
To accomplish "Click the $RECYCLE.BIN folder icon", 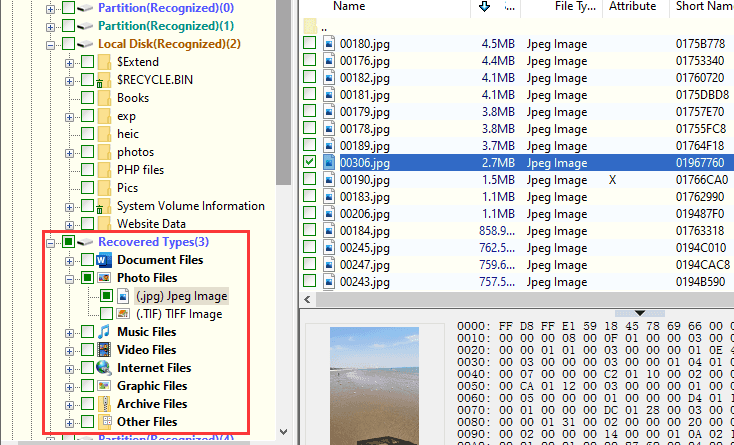I will coord(105,80).
